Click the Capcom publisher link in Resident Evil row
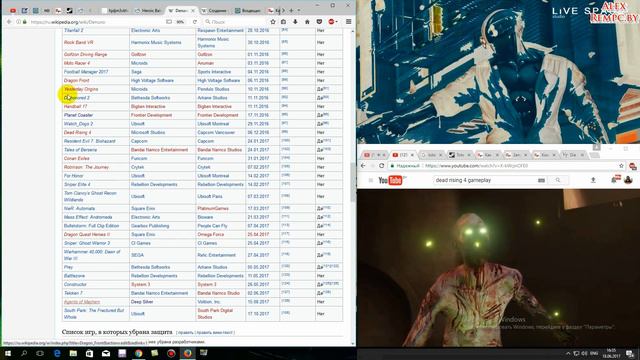 (139, 141)
